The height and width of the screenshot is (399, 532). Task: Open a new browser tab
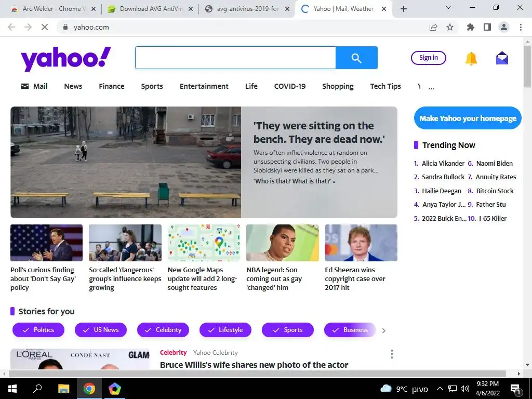[403, 9]
